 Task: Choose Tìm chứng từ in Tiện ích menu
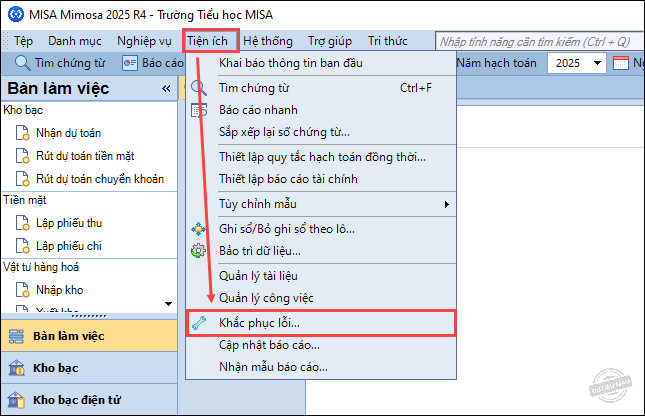point(321,88)
